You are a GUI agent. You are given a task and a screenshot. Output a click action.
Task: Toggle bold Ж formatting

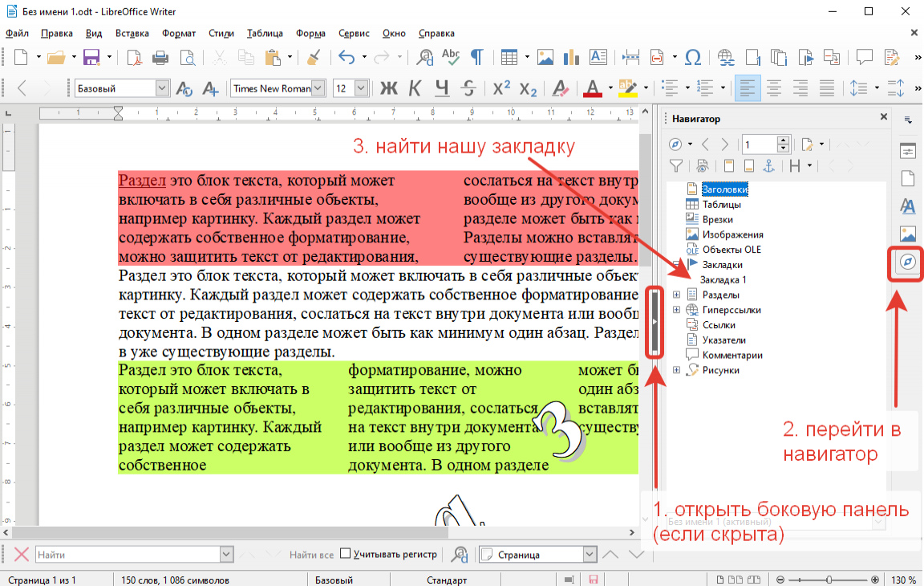(388, 88)
